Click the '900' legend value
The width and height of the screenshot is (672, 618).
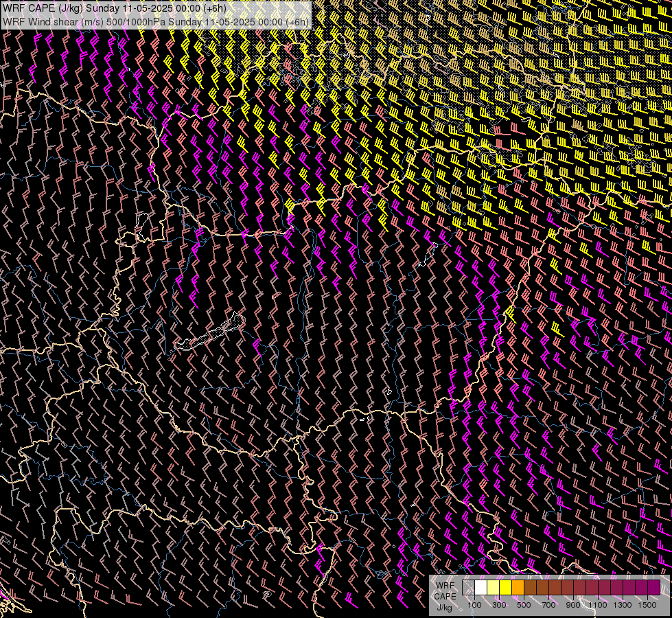tap(573, 605)
